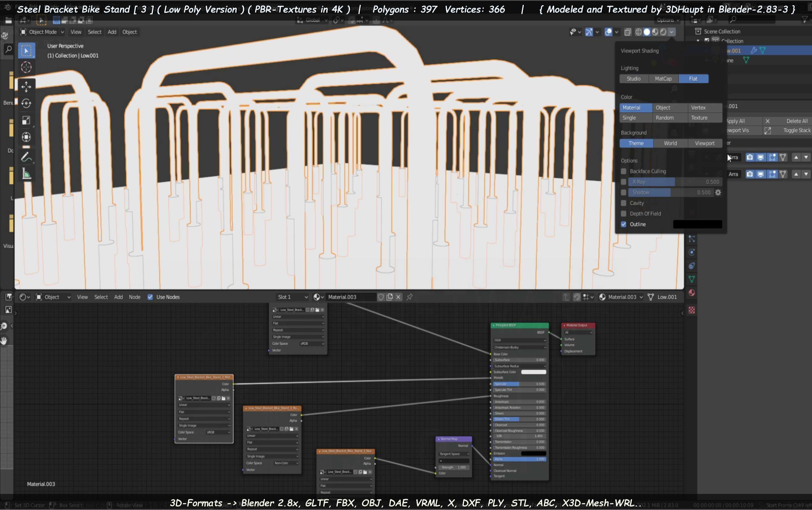Click the black Outline color swatch

[x=697, y=224]
